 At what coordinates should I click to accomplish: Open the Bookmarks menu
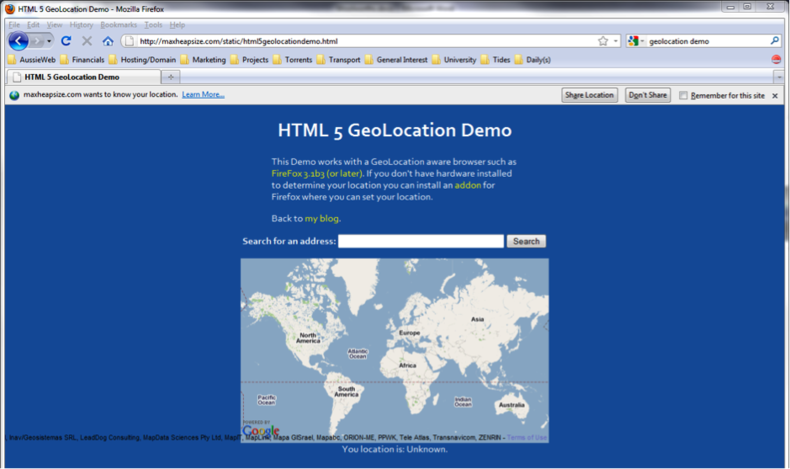tap(118, 25)
